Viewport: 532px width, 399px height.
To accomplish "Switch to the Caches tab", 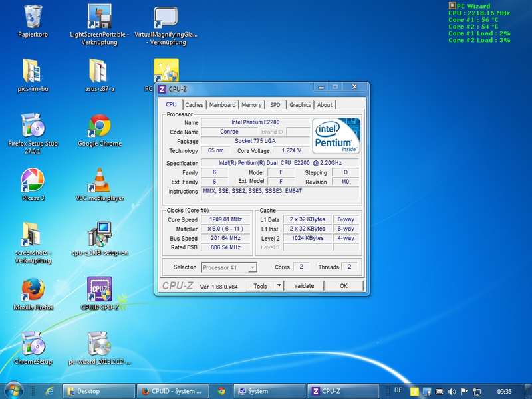I will 194,105.
